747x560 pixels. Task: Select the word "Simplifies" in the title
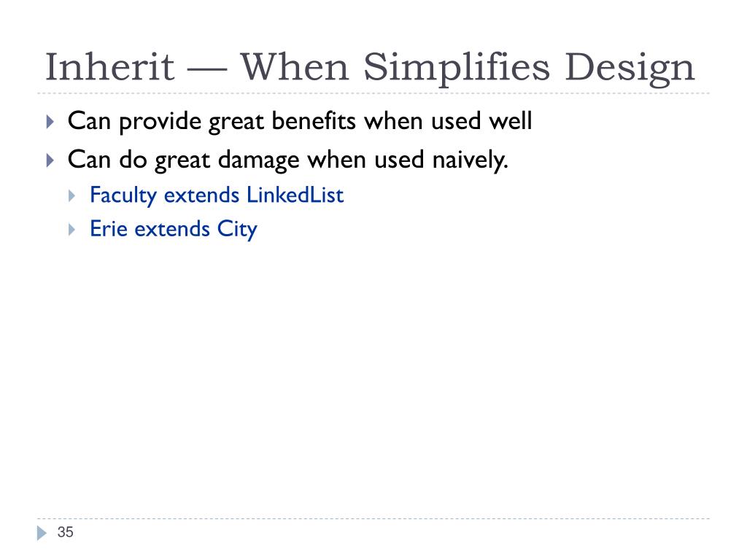click(457, 68)
